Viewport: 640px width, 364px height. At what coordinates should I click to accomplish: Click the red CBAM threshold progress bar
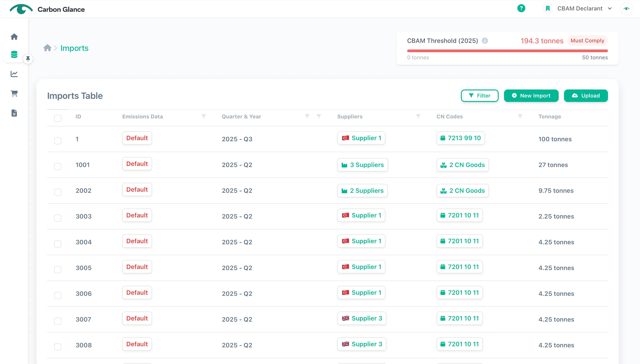click(x=507, y=51)
